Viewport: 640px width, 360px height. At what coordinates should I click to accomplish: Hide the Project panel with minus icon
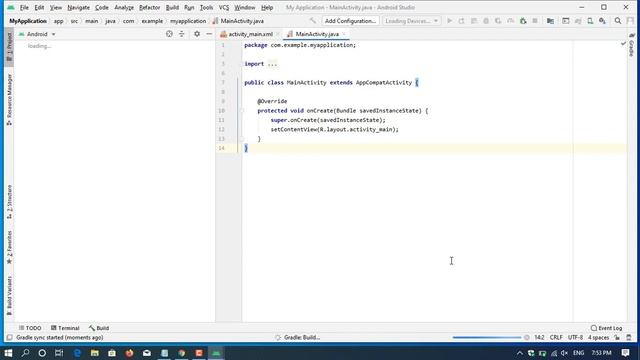[x=209, y=34]
